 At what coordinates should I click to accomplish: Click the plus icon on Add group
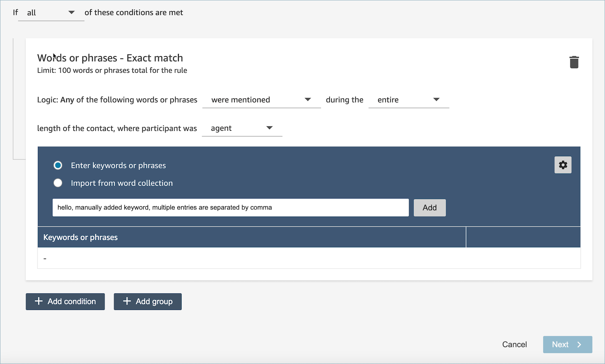click(127, 301)
